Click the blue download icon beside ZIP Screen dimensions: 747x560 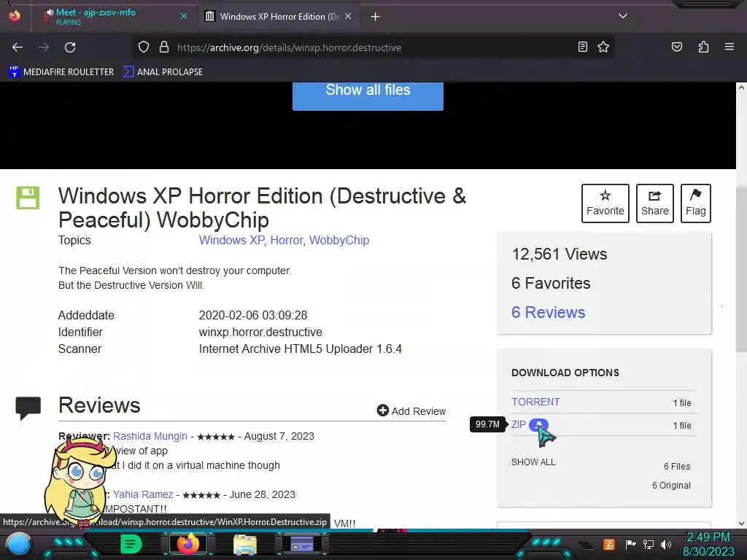point(538,425)
